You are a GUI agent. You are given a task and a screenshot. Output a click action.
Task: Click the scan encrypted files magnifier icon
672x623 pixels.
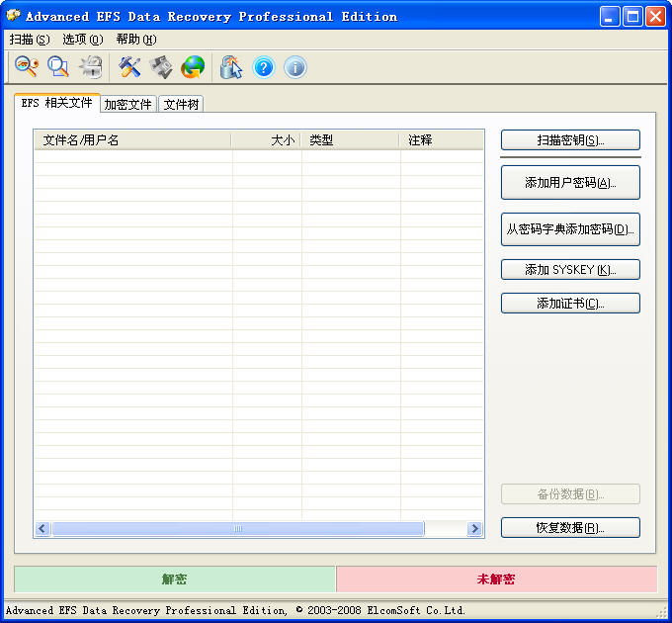pos(58,66)
